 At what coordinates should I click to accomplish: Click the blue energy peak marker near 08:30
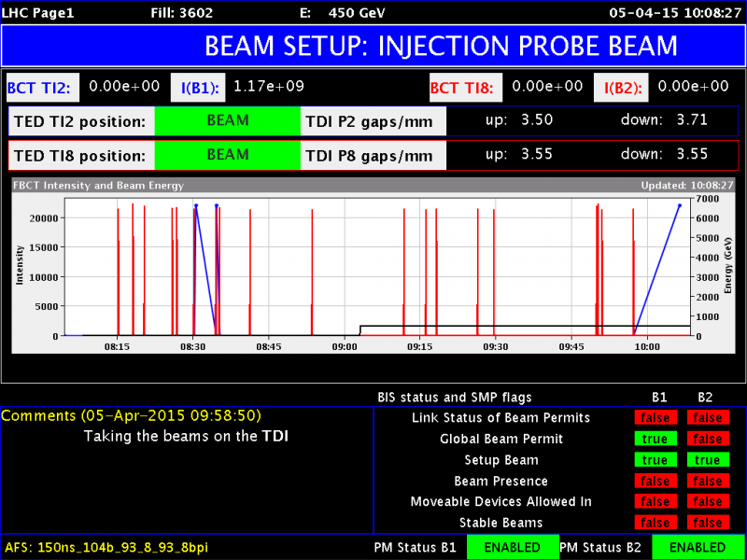(196, 205)
